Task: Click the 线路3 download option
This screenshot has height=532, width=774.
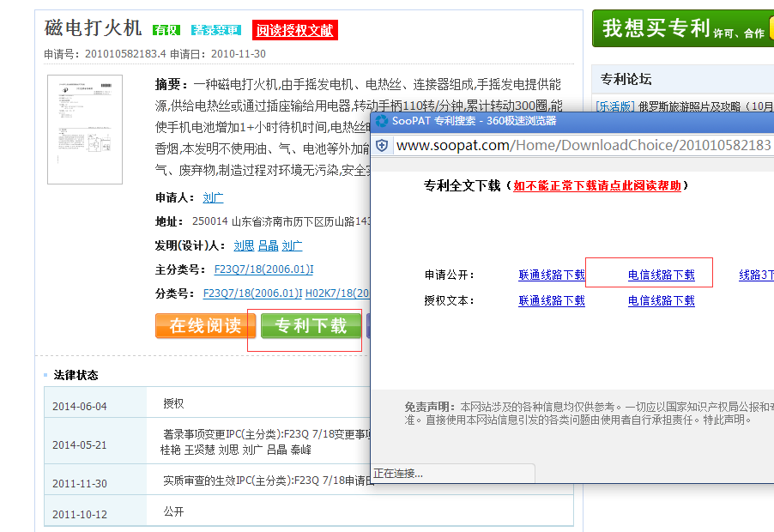Action: coord(753,273)
